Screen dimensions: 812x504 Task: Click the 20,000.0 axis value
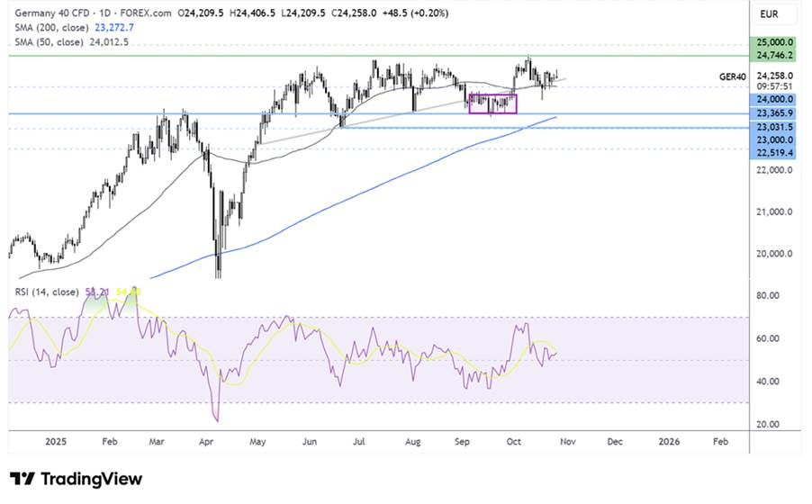point(774,254)
